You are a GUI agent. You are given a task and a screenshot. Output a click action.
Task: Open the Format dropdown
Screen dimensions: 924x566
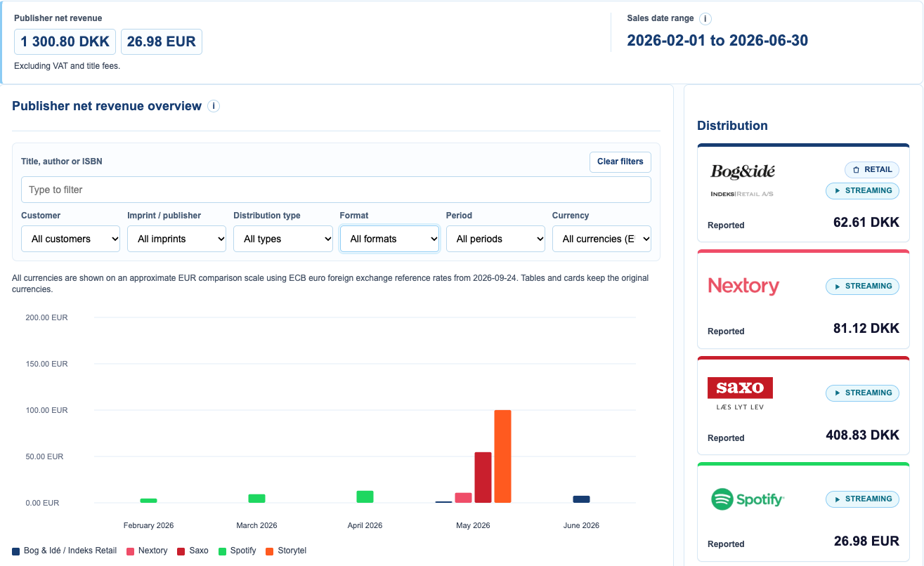389,239
